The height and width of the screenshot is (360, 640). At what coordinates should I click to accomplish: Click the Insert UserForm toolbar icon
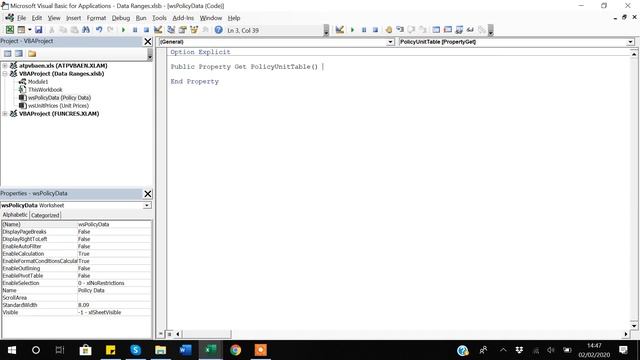21,30
